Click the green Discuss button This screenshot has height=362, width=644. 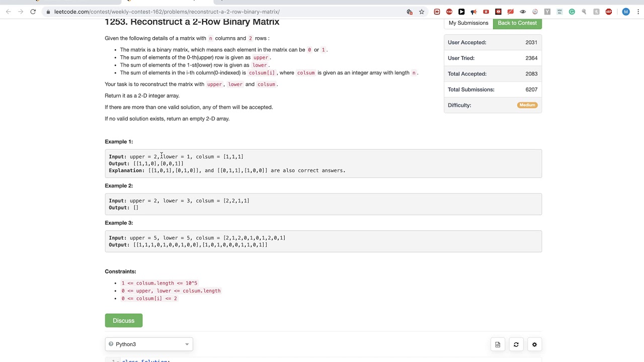(123, 321)
